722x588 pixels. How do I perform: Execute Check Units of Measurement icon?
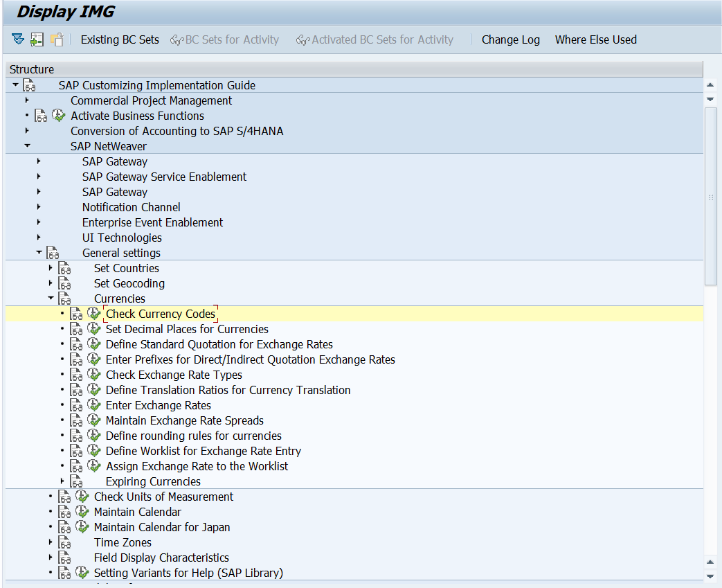[82, 496]
